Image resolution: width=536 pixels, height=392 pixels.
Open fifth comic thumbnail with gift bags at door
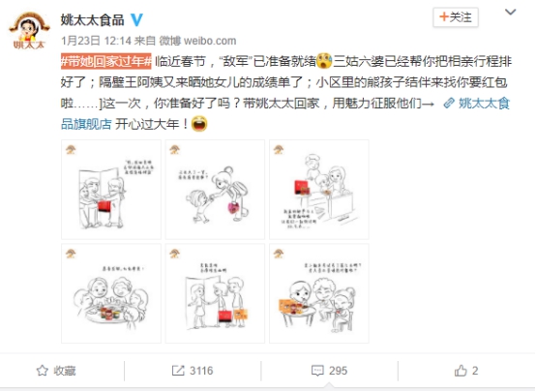(x=215, y=293)
